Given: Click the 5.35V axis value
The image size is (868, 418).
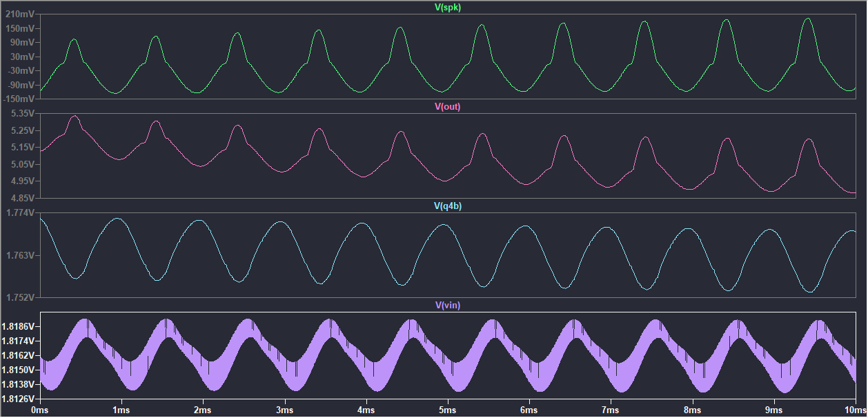Looking at the screenshot, I should [24, 113].
